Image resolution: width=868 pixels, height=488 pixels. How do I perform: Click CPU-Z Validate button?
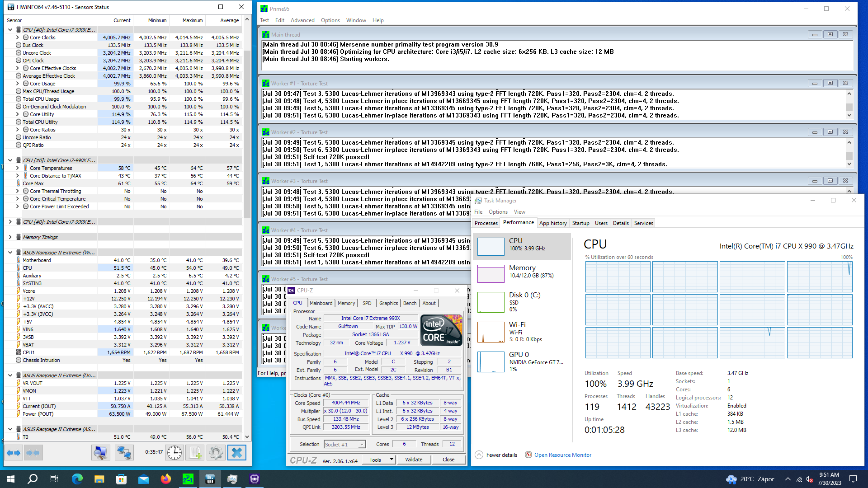(x=414, y=460)
